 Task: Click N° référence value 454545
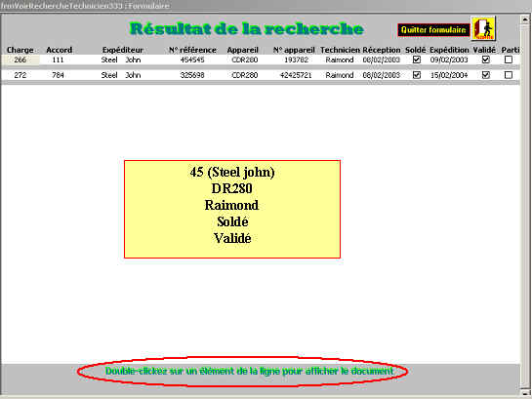coord(192,60)
